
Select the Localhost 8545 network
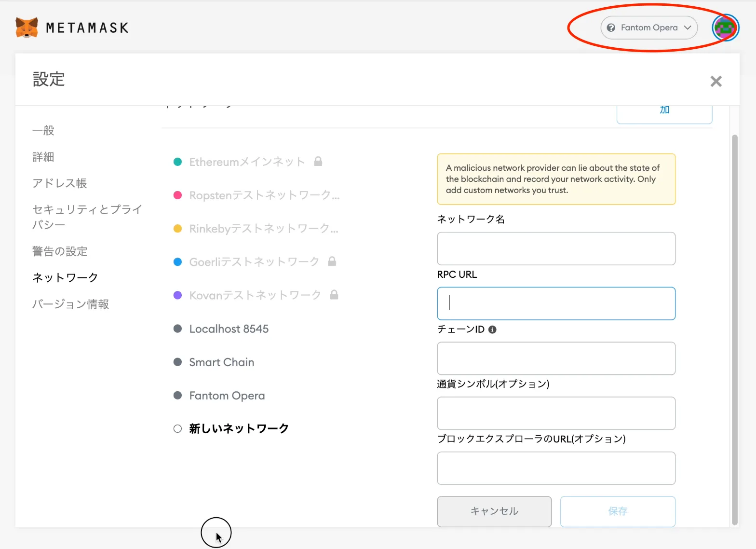point(229,329)
